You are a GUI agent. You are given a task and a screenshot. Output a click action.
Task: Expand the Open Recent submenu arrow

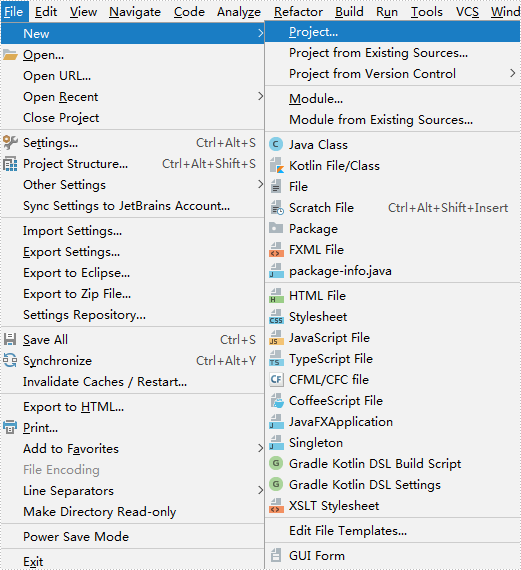click(260, 97)
